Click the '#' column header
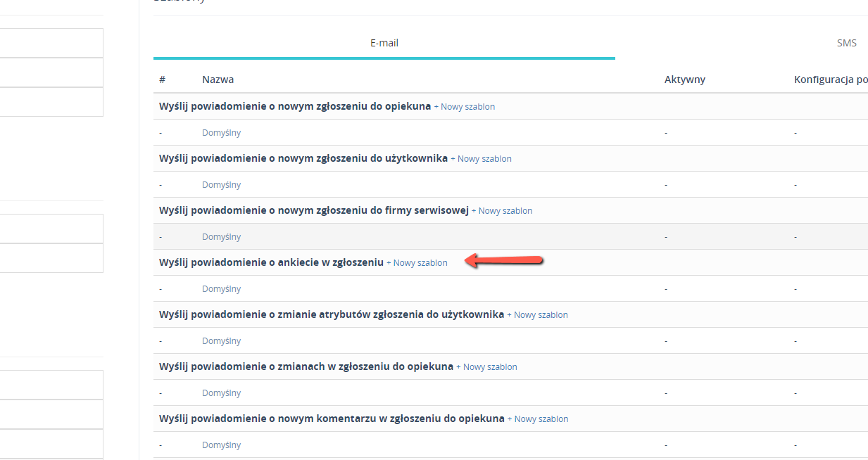The height and width of the screenshot is (460, 868). [x=162, y=79]
